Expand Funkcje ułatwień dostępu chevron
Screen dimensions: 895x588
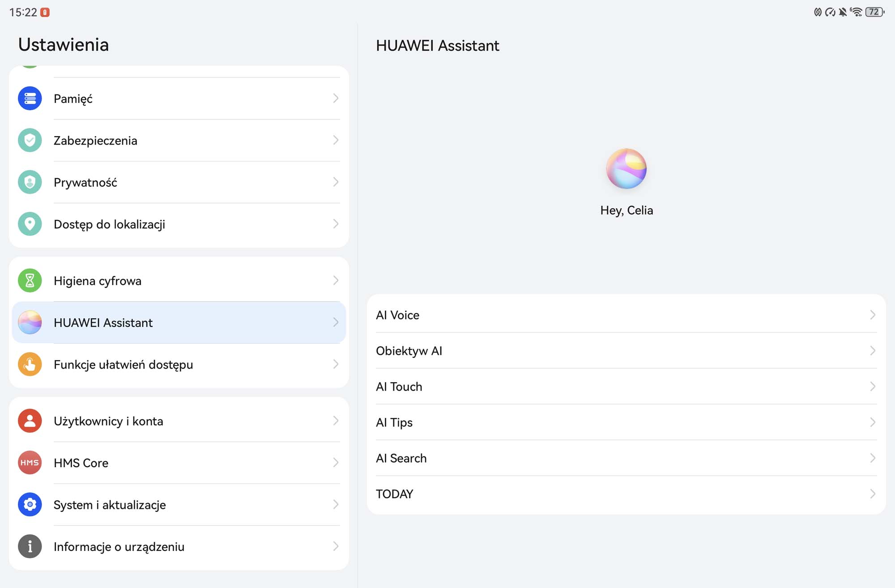point(336,364)
